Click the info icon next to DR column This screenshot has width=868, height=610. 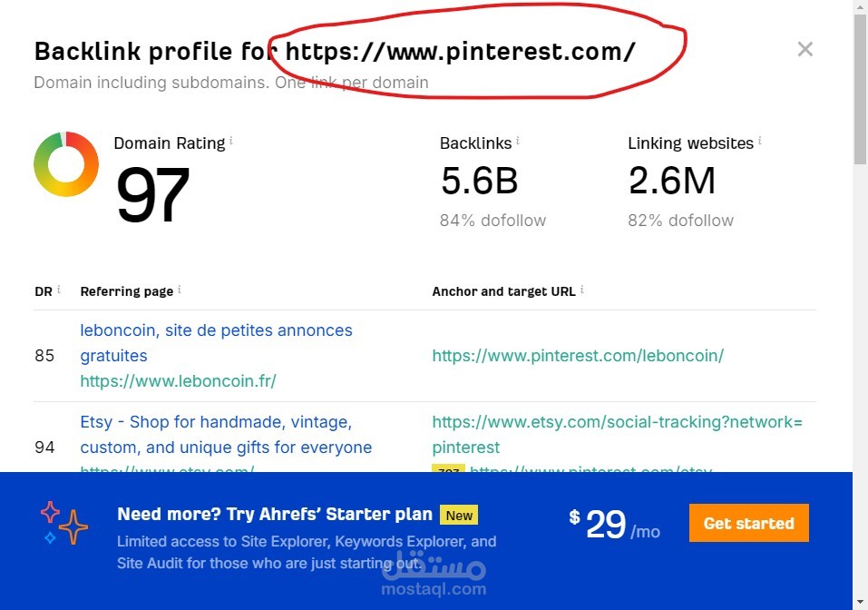tap(59, 290)
